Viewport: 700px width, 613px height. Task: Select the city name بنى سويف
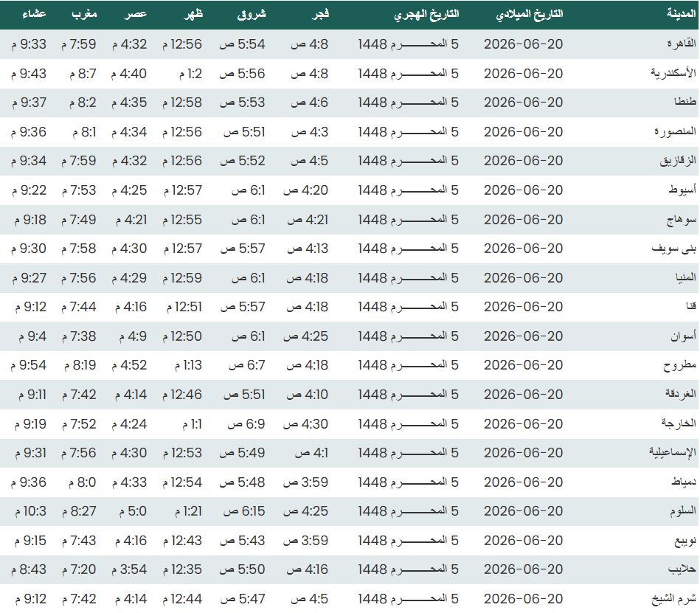[673, 249]
